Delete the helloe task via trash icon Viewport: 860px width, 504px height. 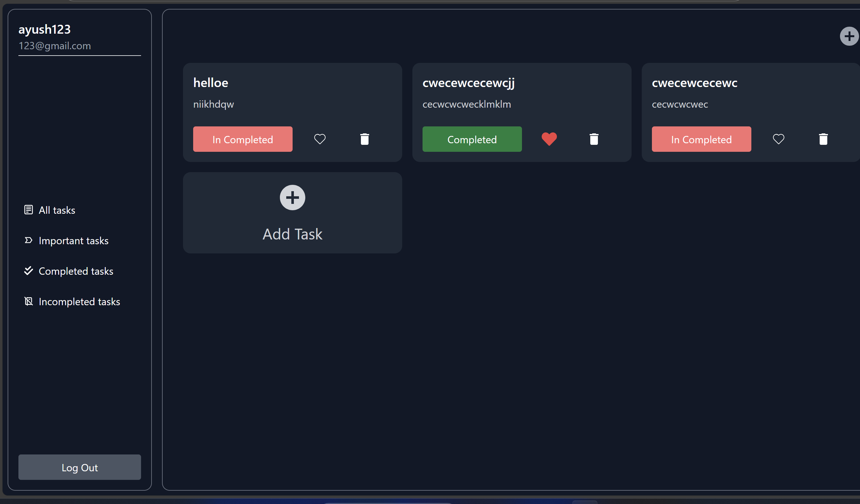pyautogui.click(x=364, y=139)
